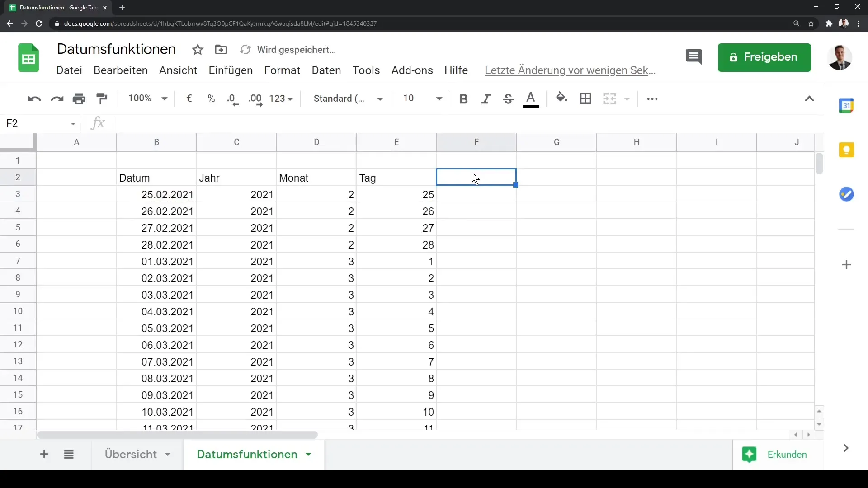Increase decimal places button
This screenshot has height=488, width=868.
point(255,99)
